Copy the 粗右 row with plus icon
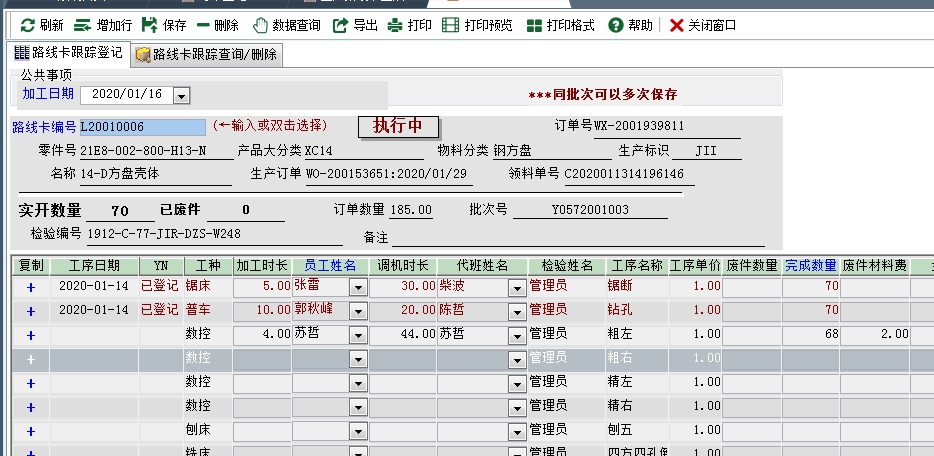 pos(31,360)
